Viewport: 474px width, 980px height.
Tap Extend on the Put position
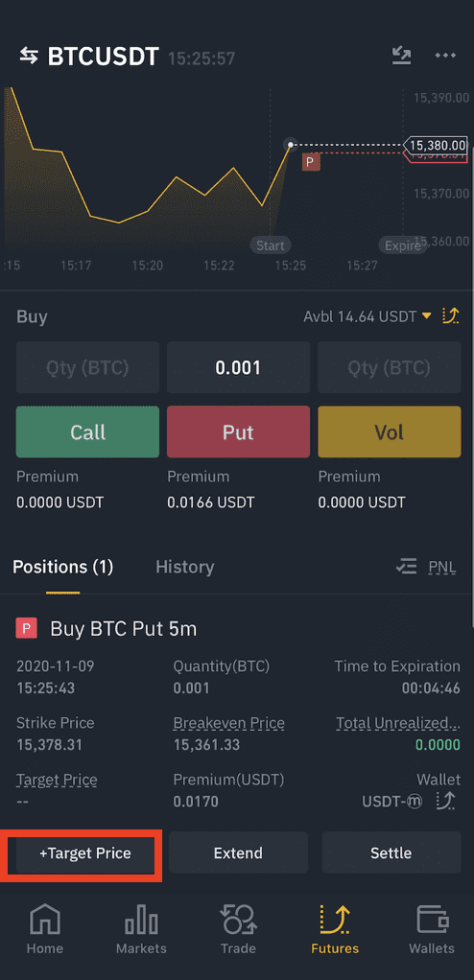(238, 853)
